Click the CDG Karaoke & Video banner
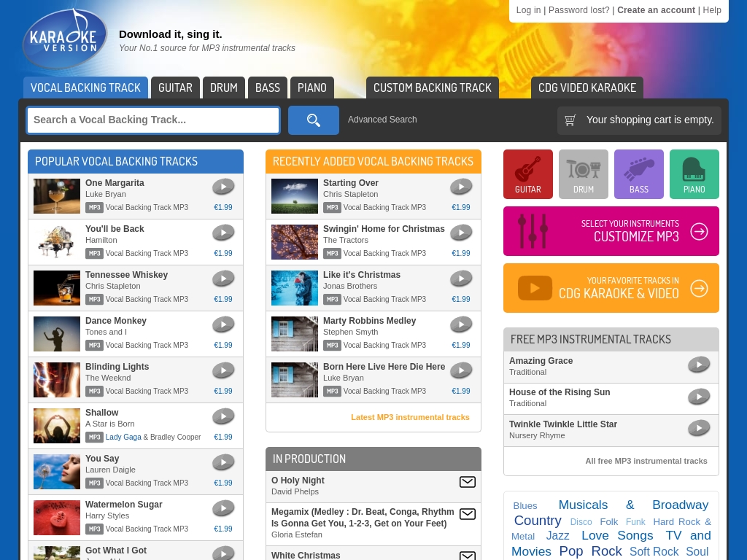Screen dimensions: 747x560 click(x=611, y=288)
